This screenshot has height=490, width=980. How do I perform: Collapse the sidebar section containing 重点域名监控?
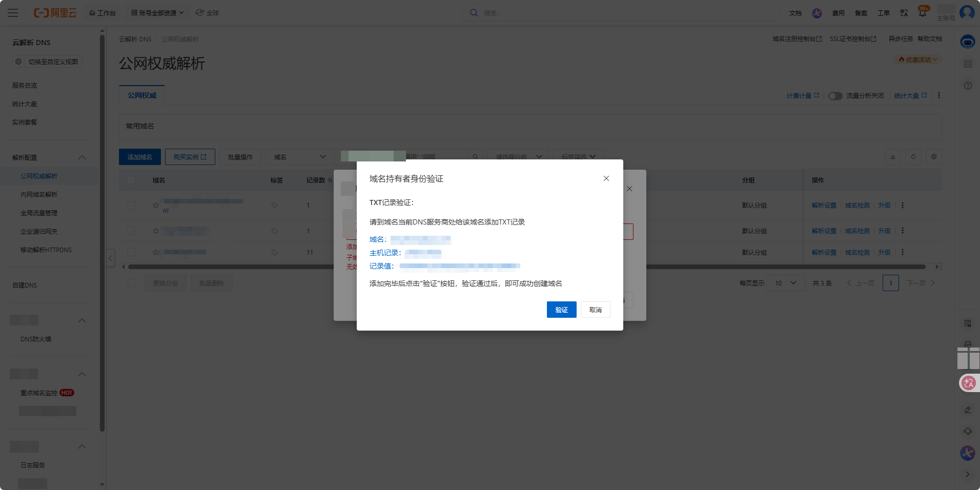click(82, 374)
